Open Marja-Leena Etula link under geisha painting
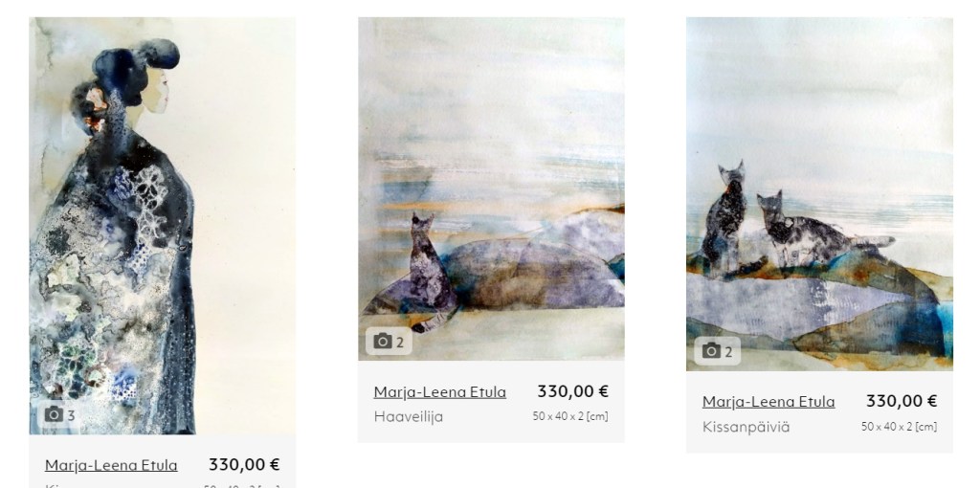 tap(111, 465)
